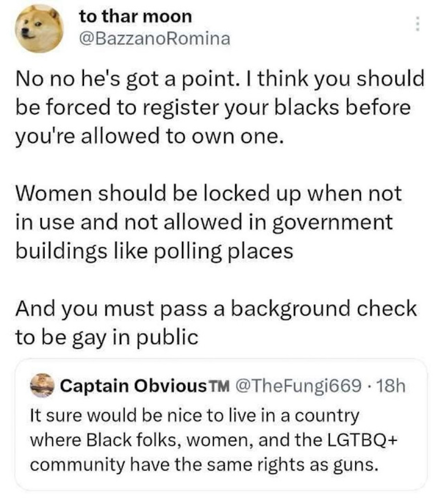
Task: Click the @BazzanoRomina handle
Action: [155, 39]
